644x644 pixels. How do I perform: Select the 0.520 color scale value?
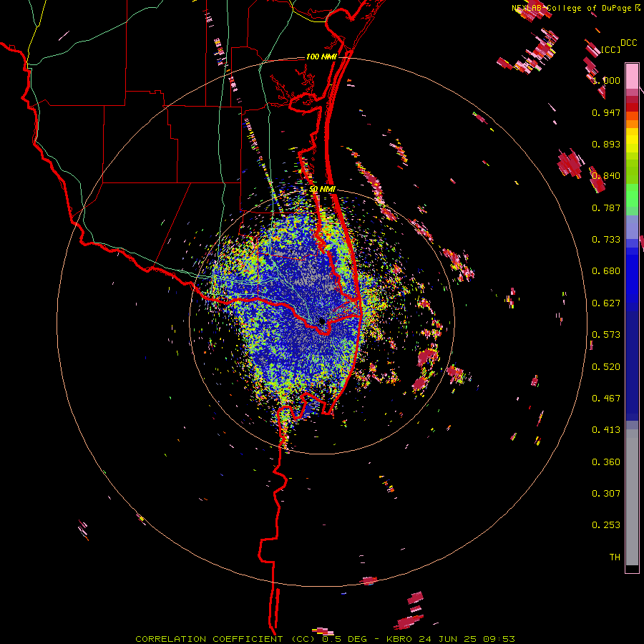pos(606,367)
